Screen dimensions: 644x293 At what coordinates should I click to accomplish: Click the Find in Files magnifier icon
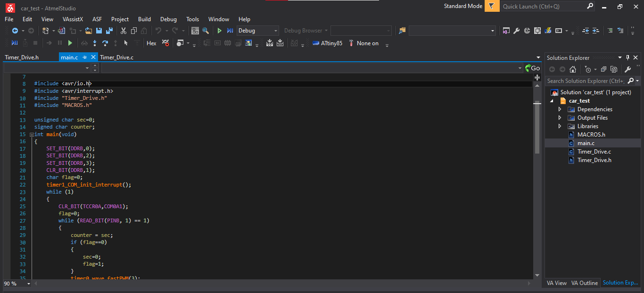206,31
